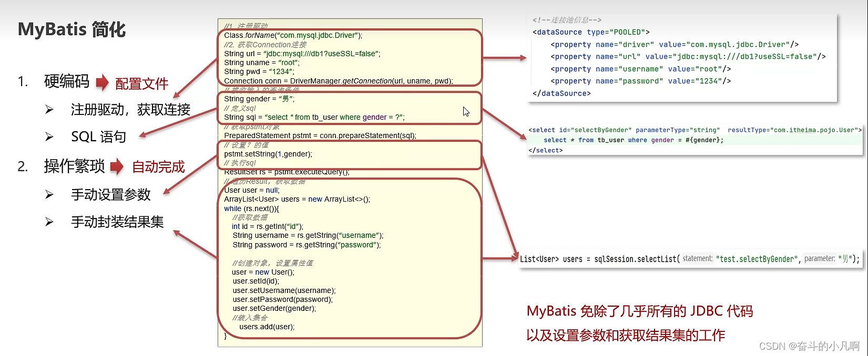Select the user.setUsername(username) line
Viewport: 868px width, 356px height.
click(x=284, y=290)
